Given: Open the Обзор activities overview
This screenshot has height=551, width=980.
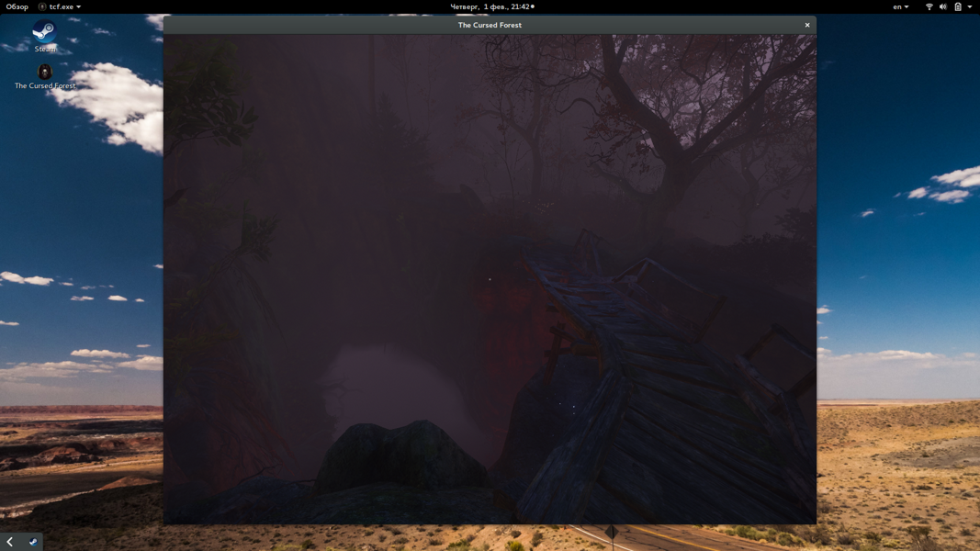Looking at the screenshot, I should tap(17, 6).
